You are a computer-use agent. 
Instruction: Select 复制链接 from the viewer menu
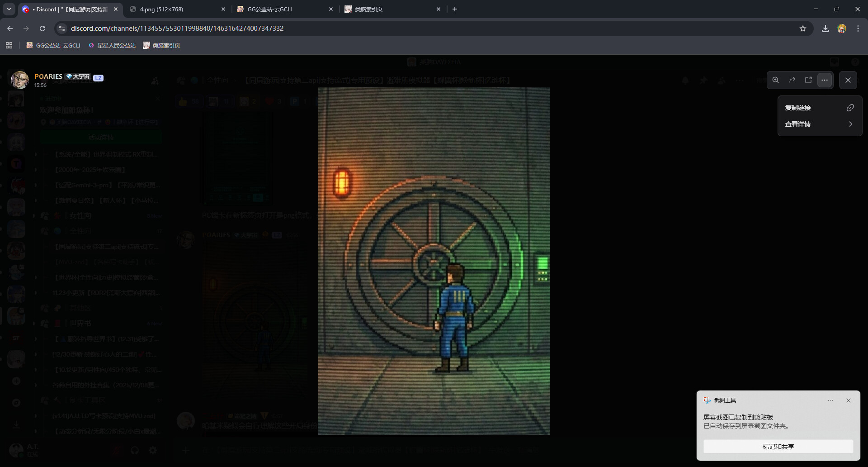(820, 108)
